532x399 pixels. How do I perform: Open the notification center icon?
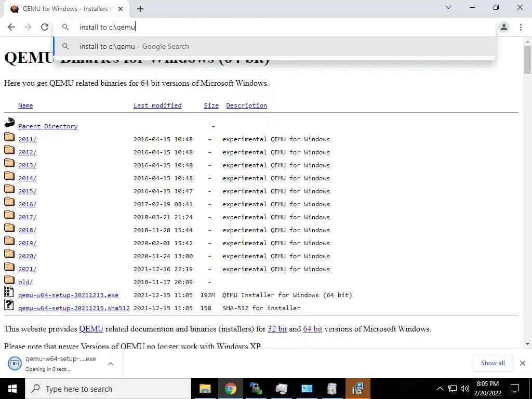point(515,389)
